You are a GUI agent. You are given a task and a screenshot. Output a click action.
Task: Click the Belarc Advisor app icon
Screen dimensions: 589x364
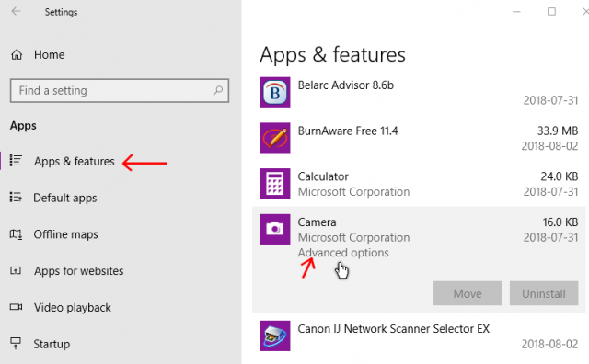tap(274, 92)
